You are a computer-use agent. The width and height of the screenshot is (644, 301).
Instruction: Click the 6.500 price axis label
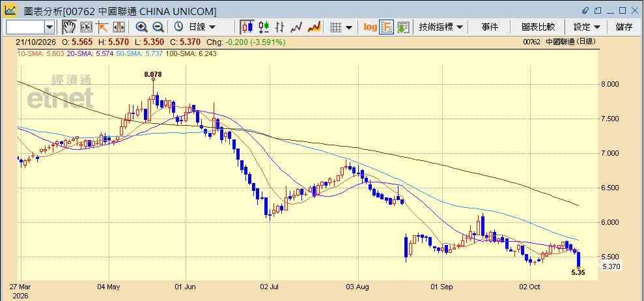pyautogui.click(x=611, y=188)
